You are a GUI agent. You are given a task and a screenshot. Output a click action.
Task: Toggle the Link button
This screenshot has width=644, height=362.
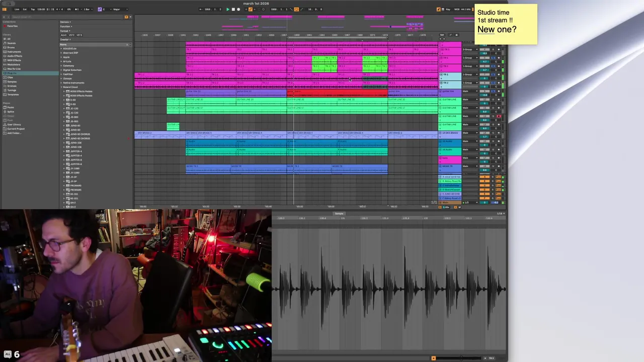pos(17,9)
